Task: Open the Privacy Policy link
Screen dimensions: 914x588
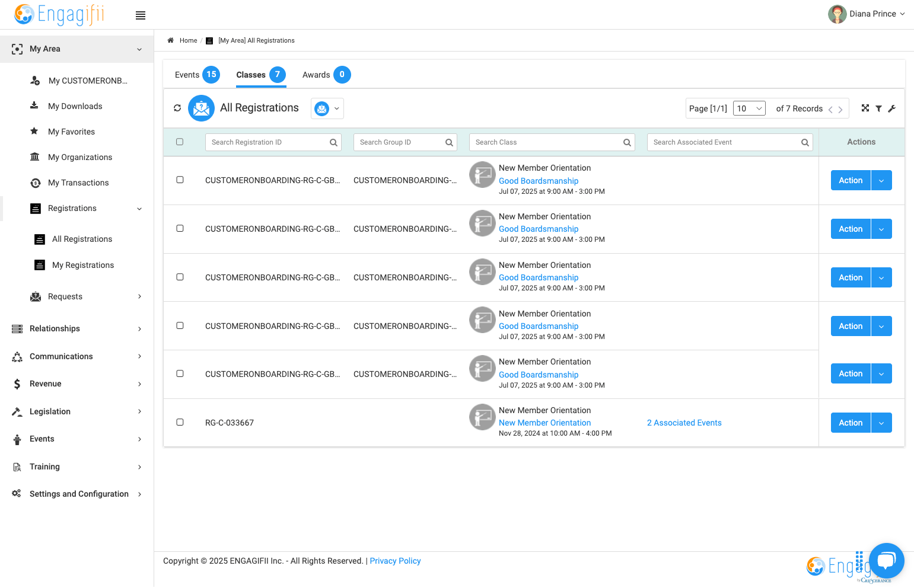Action: [x=395, y=561]
